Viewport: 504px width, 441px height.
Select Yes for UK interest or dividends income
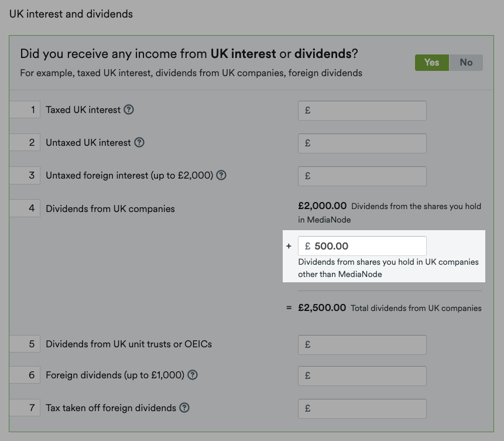pos(431,63)
